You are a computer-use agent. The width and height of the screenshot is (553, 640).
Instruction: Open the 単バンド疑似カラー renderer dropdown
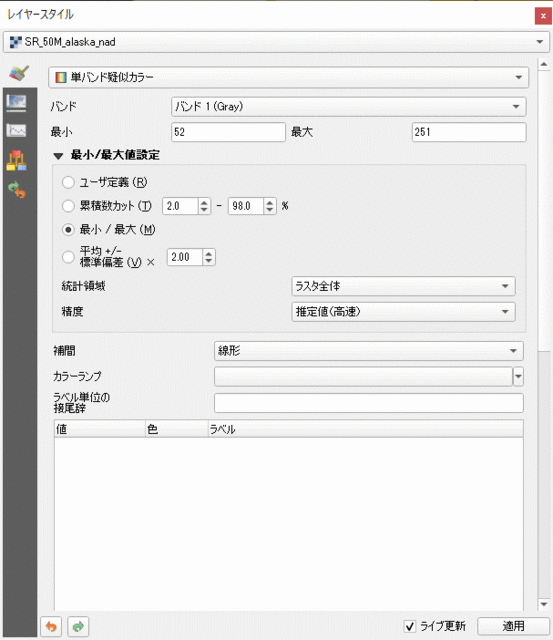pos(289,77)
